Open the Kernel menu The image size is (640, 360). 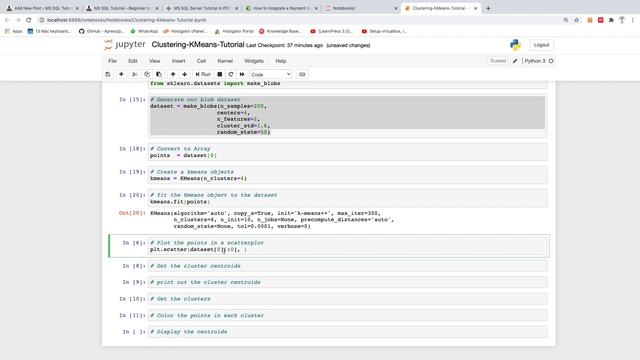coord(225,61)
